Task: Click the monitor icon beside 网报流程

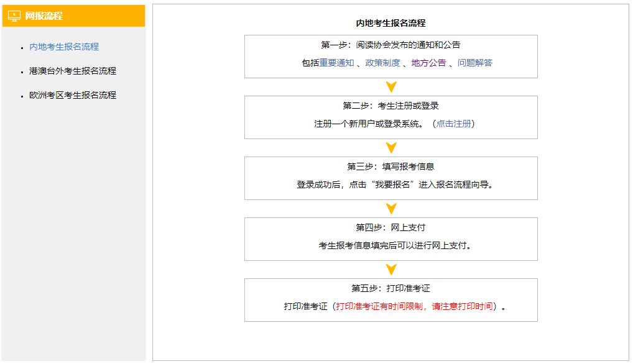Action: [x=14, y=16]
